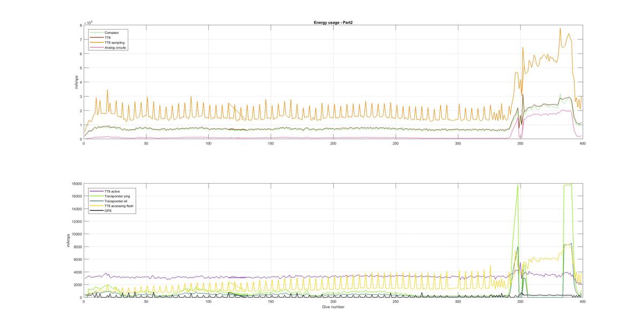Click the "400" x-axis tick under top plot
The width and height of the screenshot is (644, 334).
pos(582,143)
